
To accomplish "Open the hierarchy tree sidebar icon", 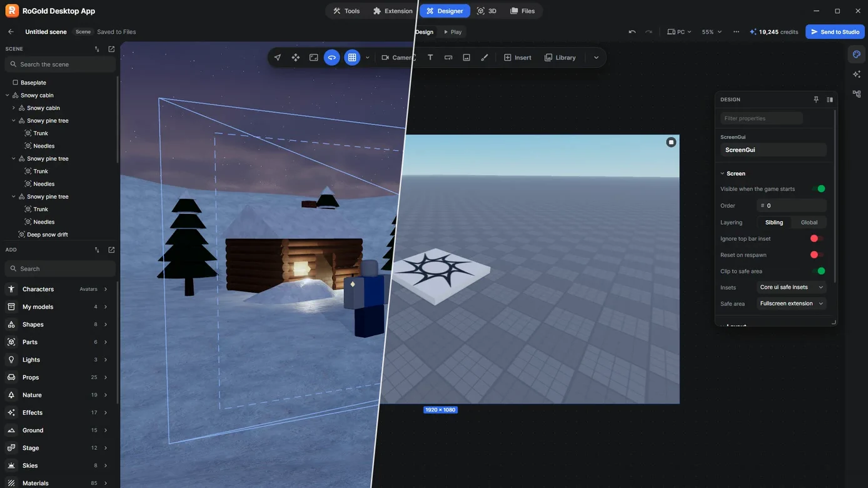I will 857,94.
